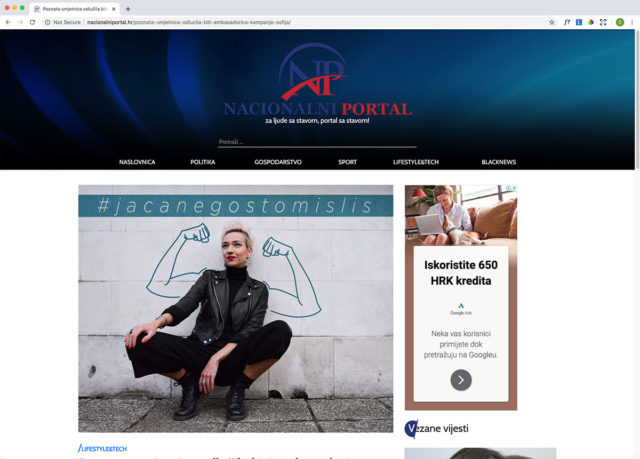Click the Nacionalni Portal logo
The image size is (640, 459).
tap(317, 83)
